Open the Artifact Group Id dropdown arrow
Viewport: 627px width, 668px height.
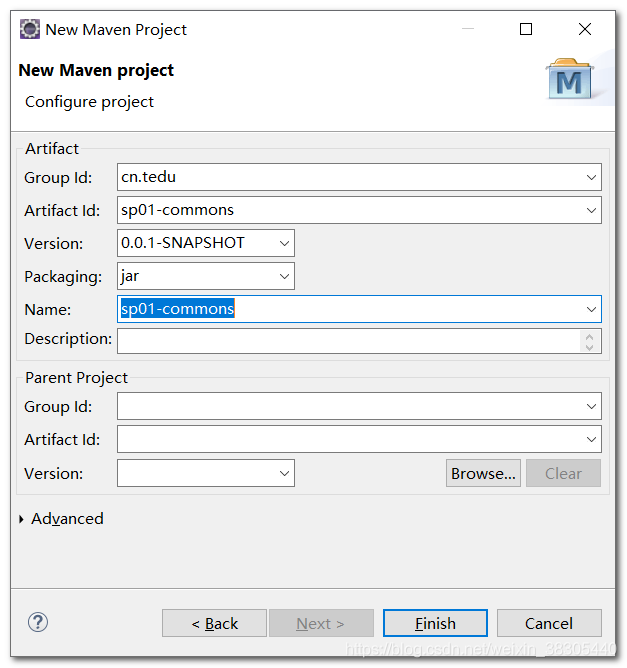(591, 177)
